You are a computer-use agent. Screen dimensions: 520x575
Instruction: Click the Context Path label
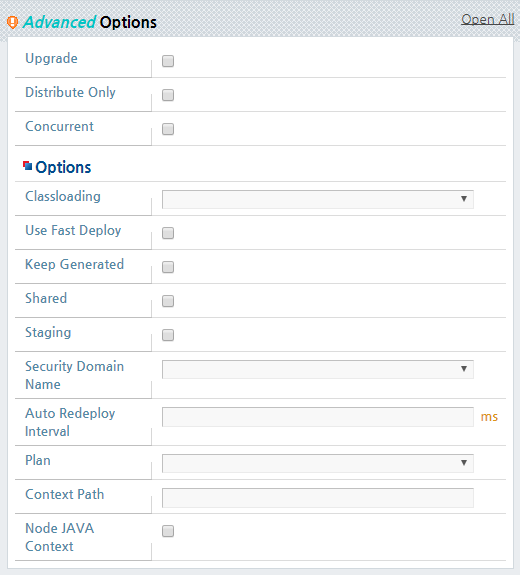tap(65, 494)
